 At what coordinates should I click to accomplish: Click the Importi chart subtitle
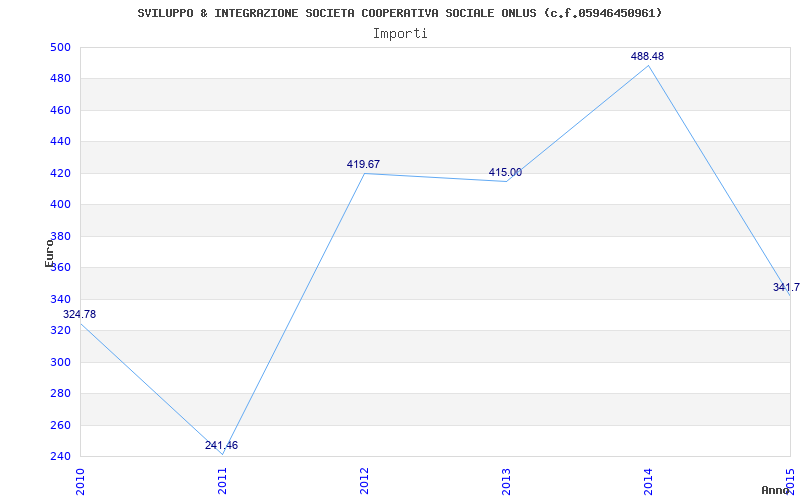400,34
